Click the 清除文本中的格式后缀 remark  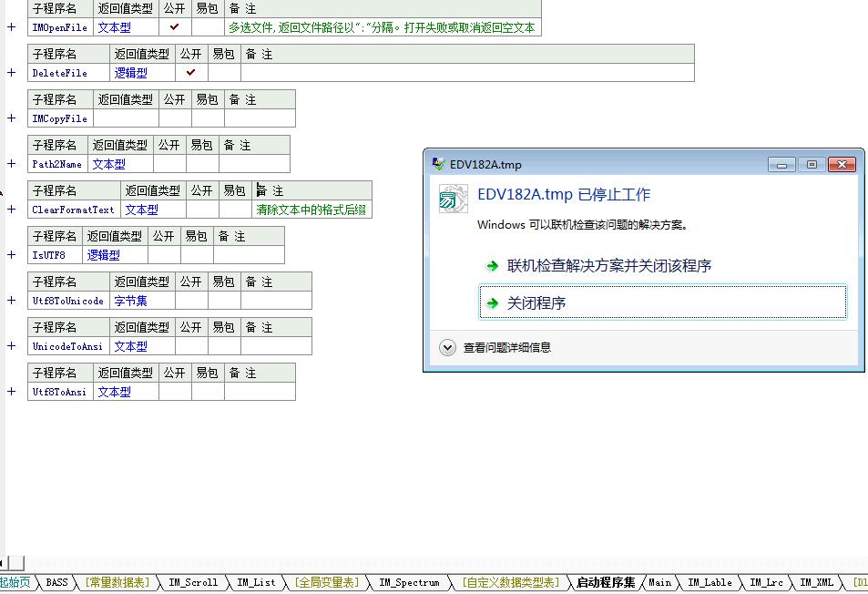pos(311,210)
